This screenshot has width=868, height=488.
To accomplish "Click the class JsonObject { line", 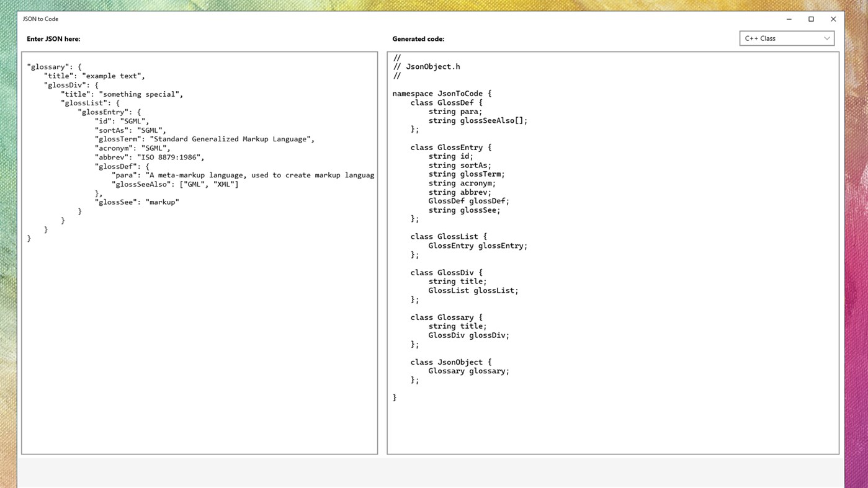I will tap(451, 362).
